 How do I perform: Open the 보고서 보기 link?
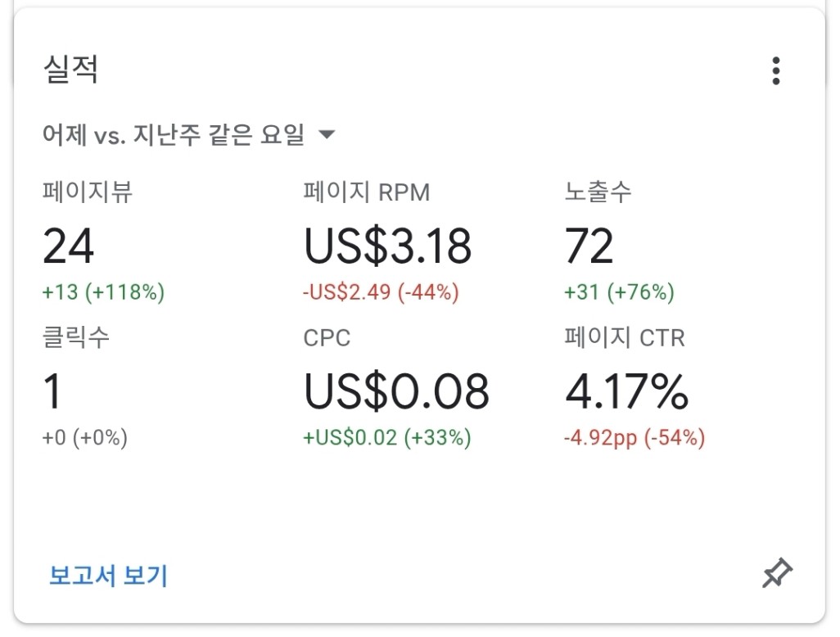[108, 576]
